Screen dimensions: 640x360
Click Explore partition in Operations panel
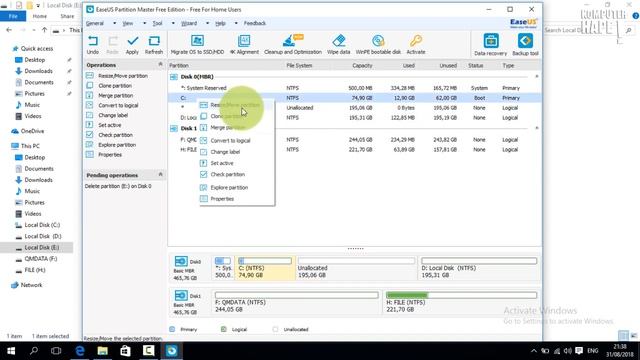(117, 145)
